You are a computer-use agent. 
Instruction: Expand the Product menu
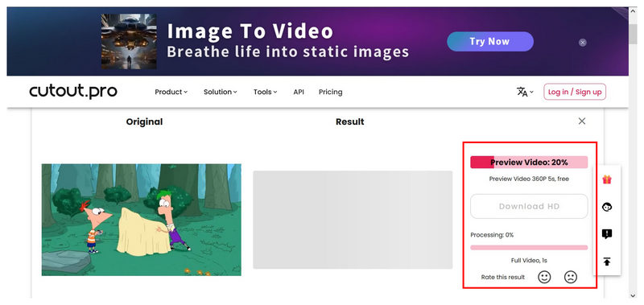171,92
